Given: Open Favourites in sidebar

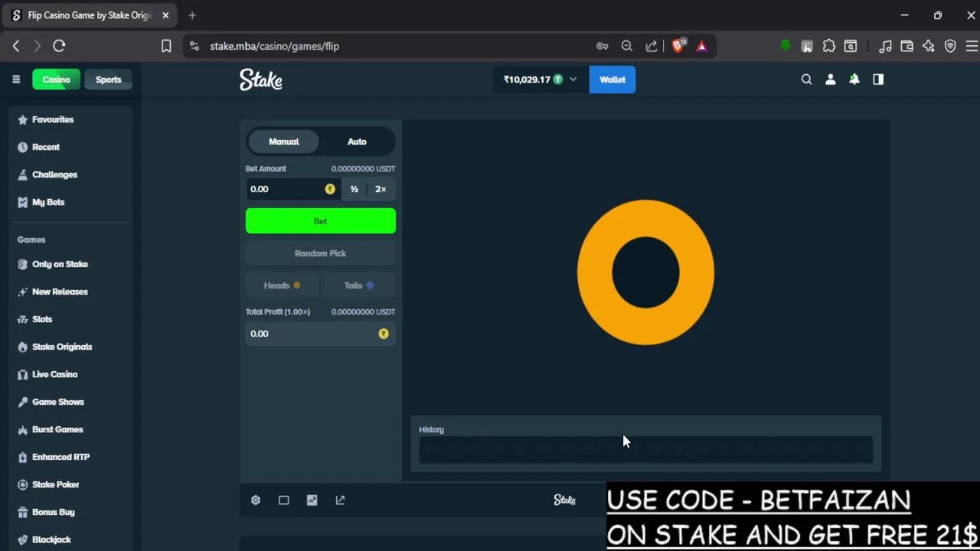Looking at the screenshot, I should [53, 119].
